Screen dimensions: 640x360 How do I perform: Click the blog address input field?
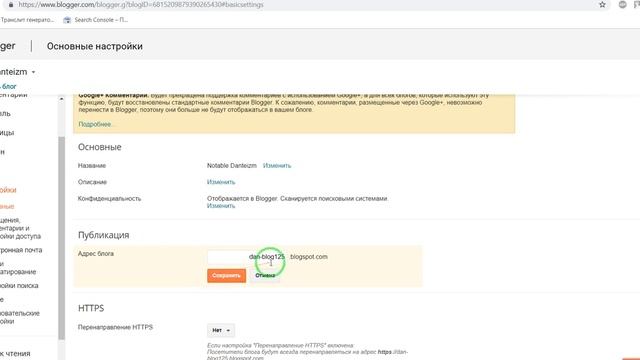[247, 257]
